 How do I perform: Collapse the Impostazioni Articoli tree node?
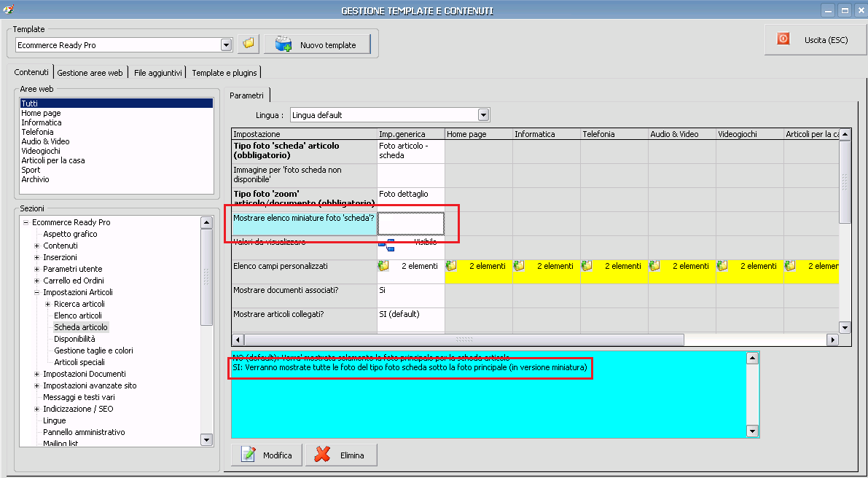pos(37,292)
